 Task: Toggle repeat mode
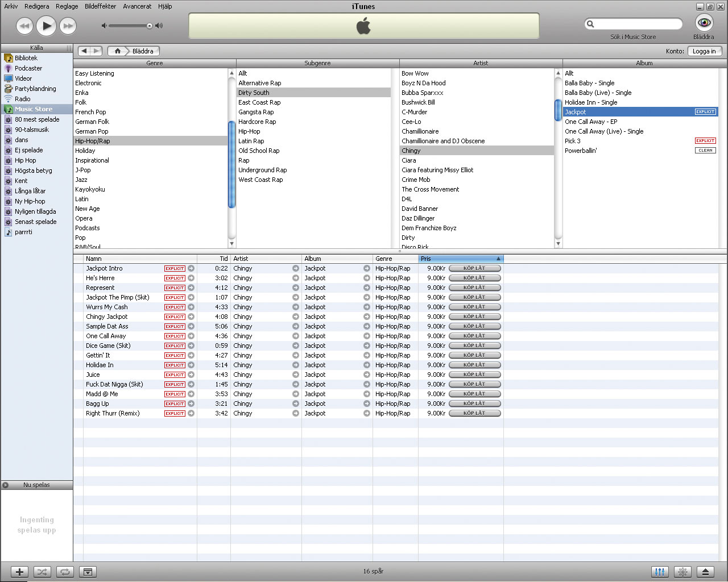click(x=65, y=572)
